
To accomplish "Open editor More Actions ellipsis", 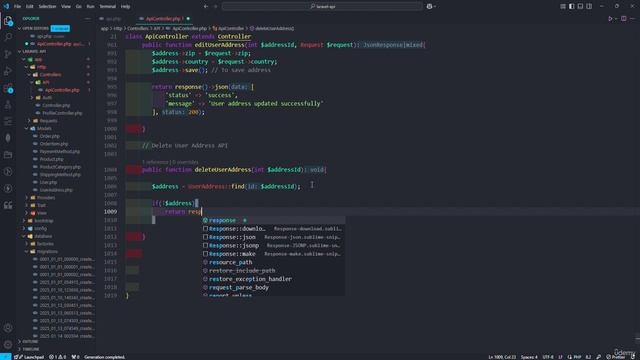I will pyautogui.click(x=632, y=19).
